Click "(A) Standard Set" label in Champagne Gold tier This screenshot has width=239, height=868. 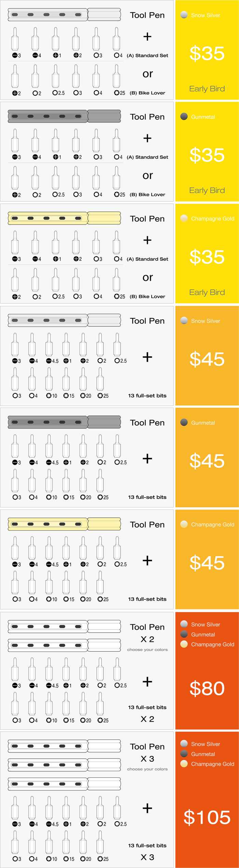(x=147, y=259)
